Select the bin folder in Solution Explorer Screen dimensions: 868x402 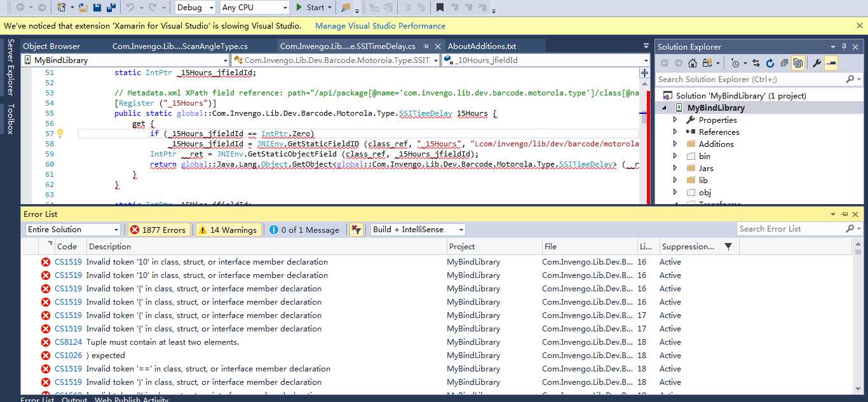[x=705, y=156]
